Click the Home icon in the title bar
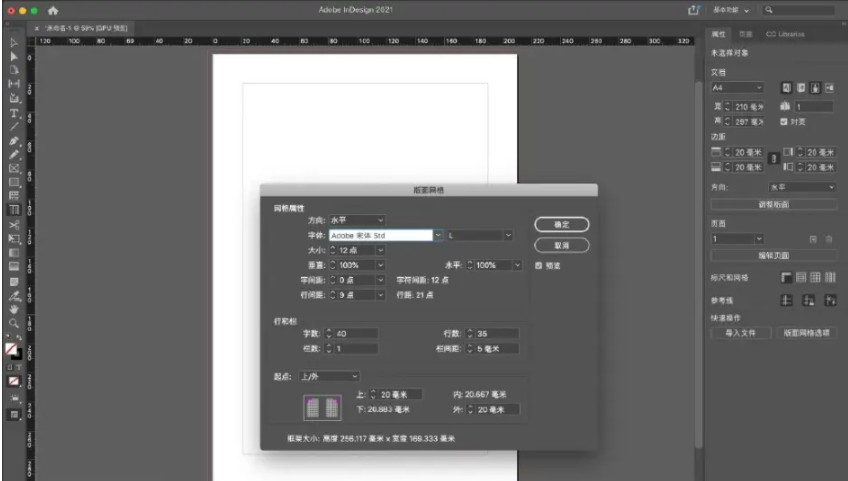This screenshot has height=481, width=848. pos(53,10)
